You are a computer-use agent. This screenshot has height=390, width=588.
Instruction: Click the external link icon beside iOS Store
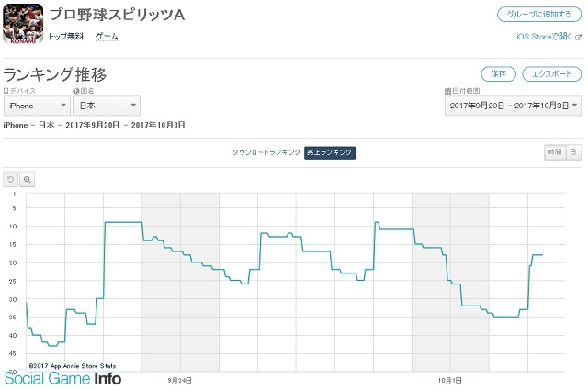pos(578,37)
